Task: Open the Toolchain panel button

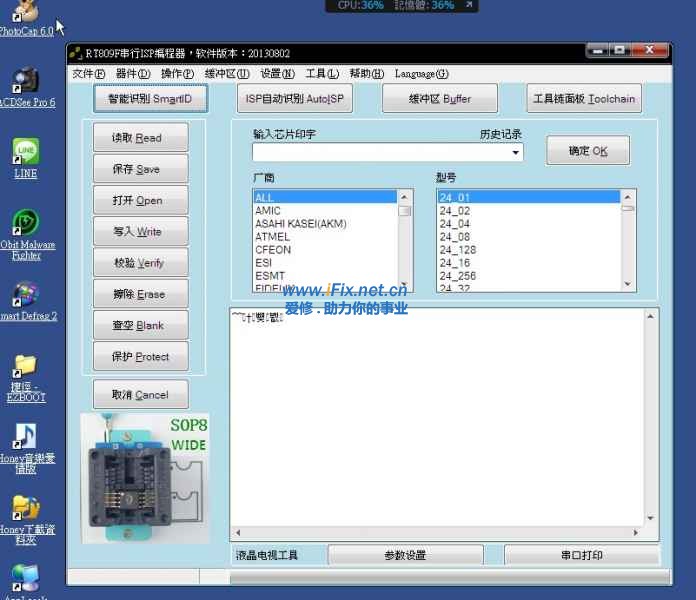Action: [x=584, y=99]
